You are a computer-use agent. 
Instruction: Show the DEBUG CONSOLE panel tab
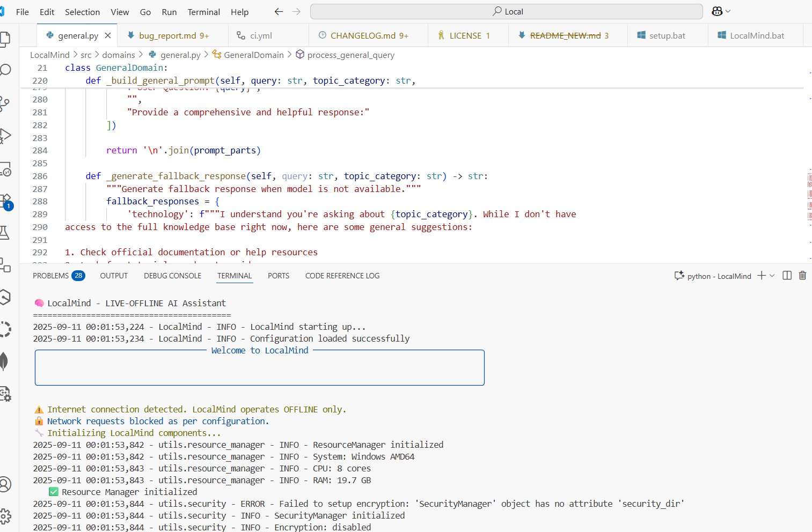(x=172, y=276)
